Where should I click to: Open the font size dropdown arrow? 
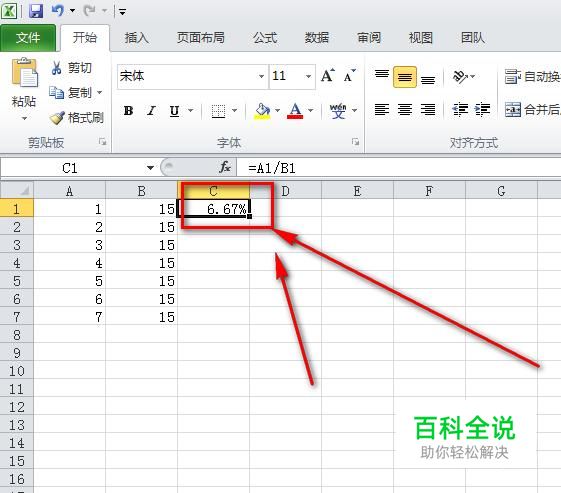[308, 76]
